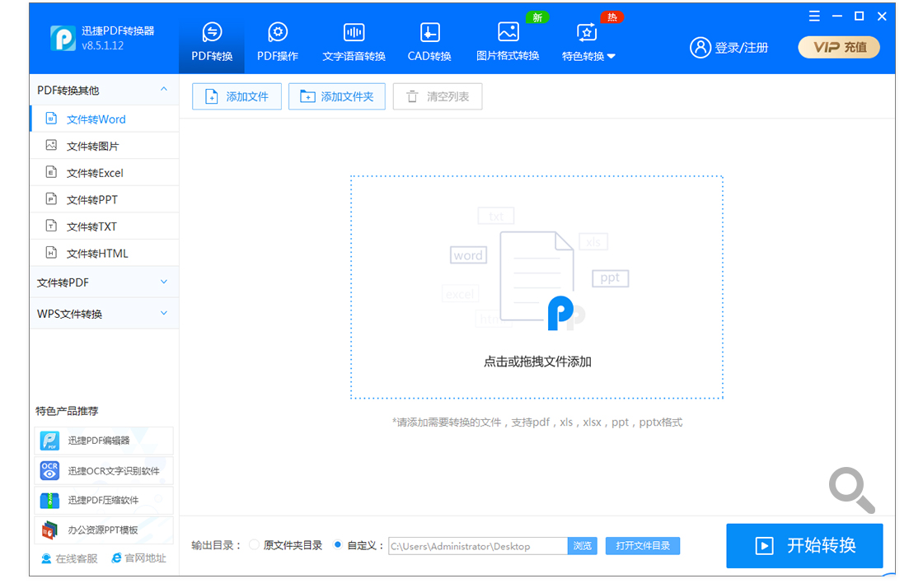Choose 文件转PPT conversion option

[105, 200]
